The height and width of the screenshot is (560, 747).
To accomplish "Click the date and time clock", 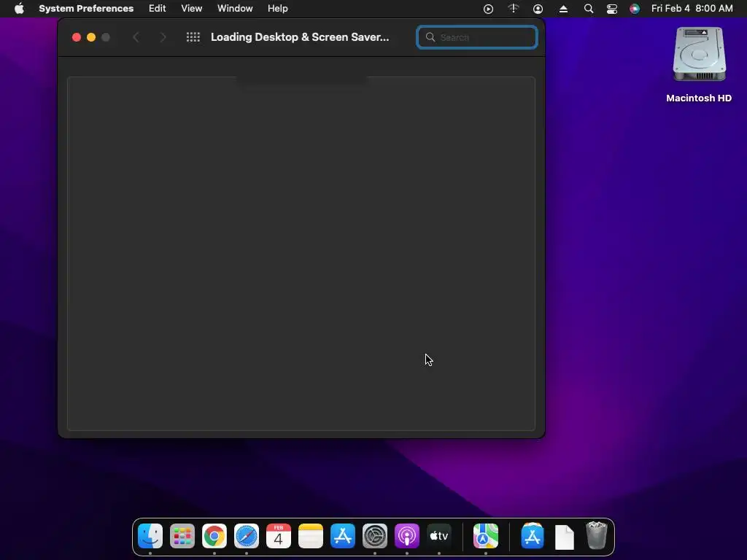I will click(x=692, y=9).
